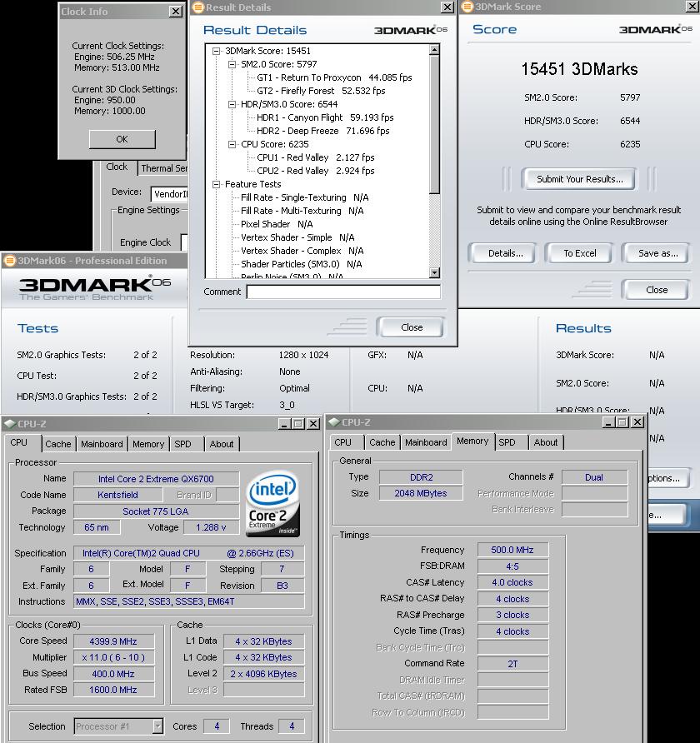Close the left CPU-Z window

point(313,424)
